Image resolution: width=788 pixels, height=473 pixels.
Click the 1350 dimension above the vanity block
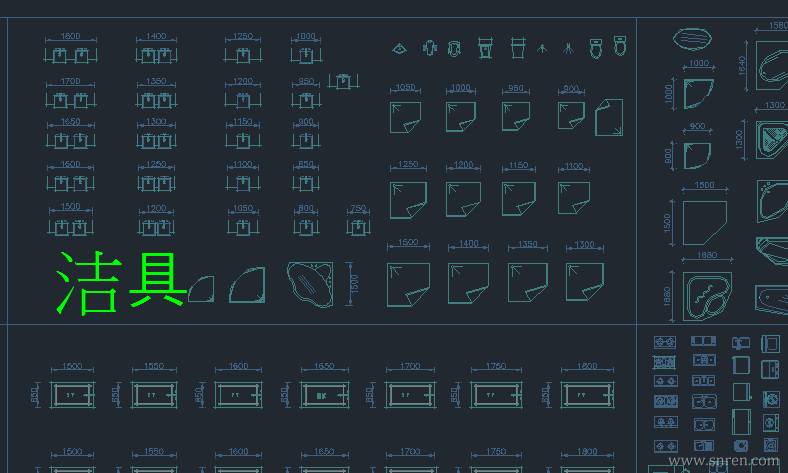coord(156,81)
